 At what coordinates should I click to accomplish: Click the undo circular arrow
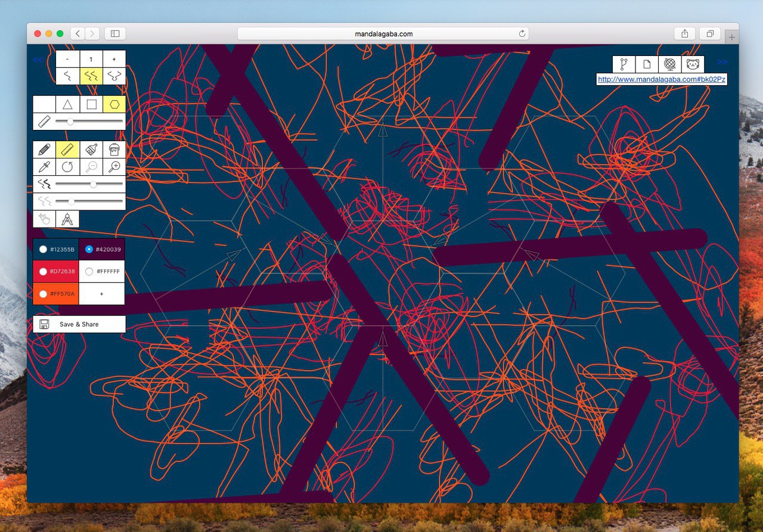(x=67, y=167)
